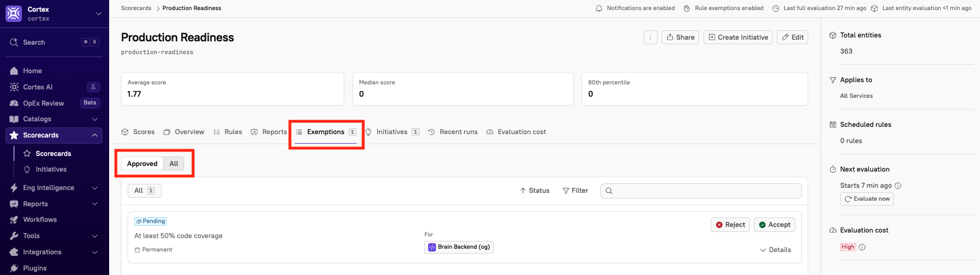Open Initiatives sub-item in sidebar
Screen dimensions: 980x275
click(51, 169)
